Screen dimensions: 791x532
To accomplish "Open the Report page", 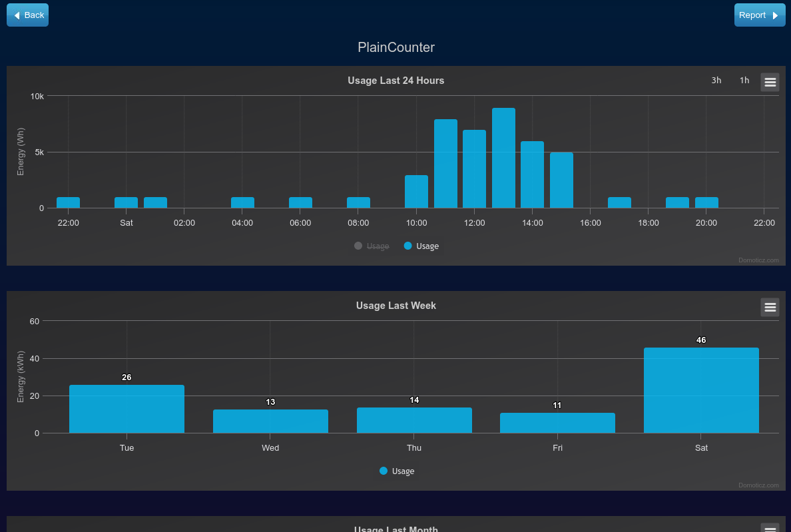I will pyautogui.click(x=760, y=15).
